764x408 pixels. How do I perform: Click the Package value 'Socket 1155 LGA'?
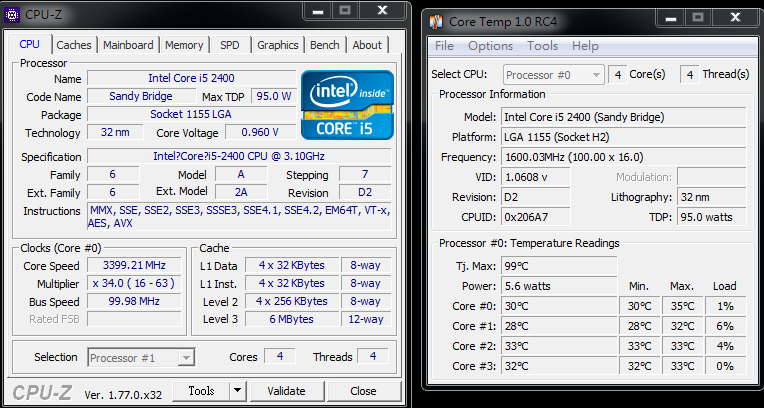[x=191, y=115]
